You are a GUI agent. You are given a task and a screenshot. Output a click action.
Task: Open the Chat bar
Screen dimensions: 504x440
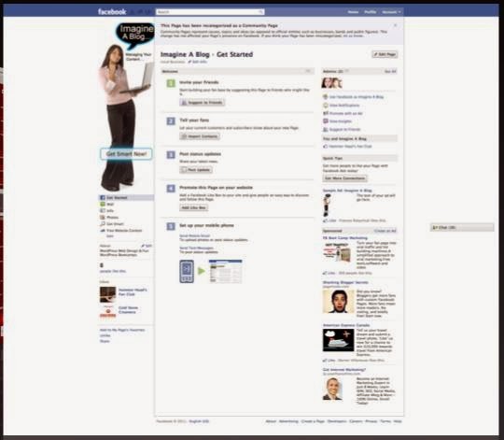[462, 227]
